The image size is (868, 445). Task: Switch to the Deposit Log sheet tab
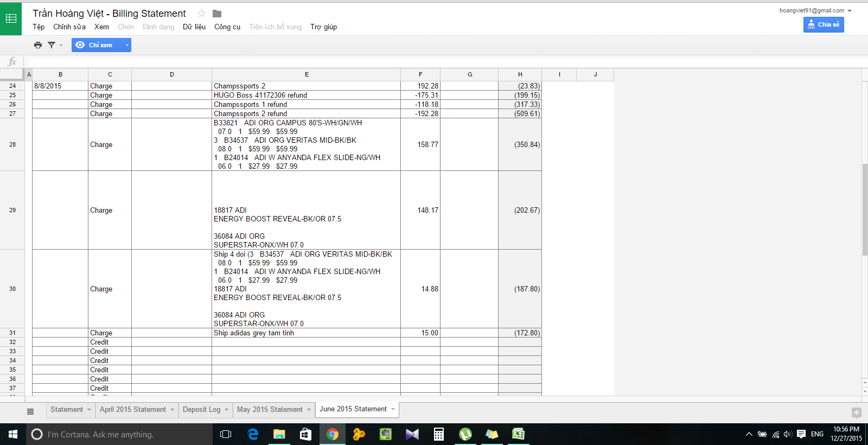coord(201,410)
